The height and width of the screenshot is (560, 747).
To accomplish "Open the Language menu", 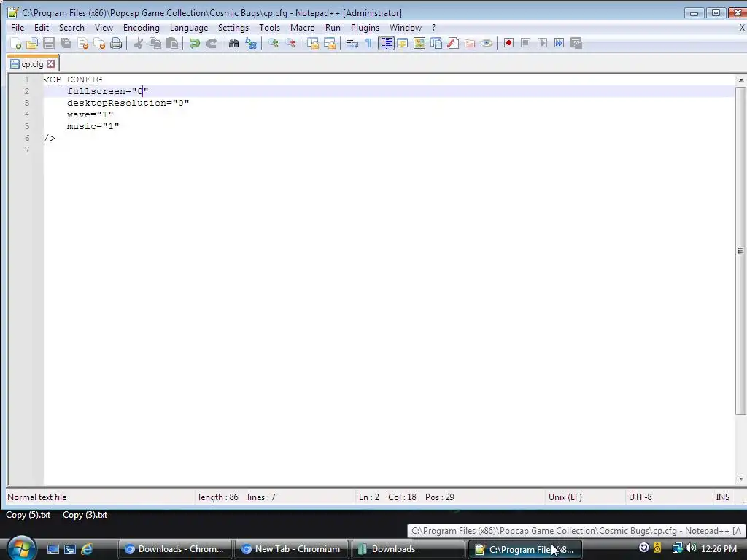I will (189, 28).
